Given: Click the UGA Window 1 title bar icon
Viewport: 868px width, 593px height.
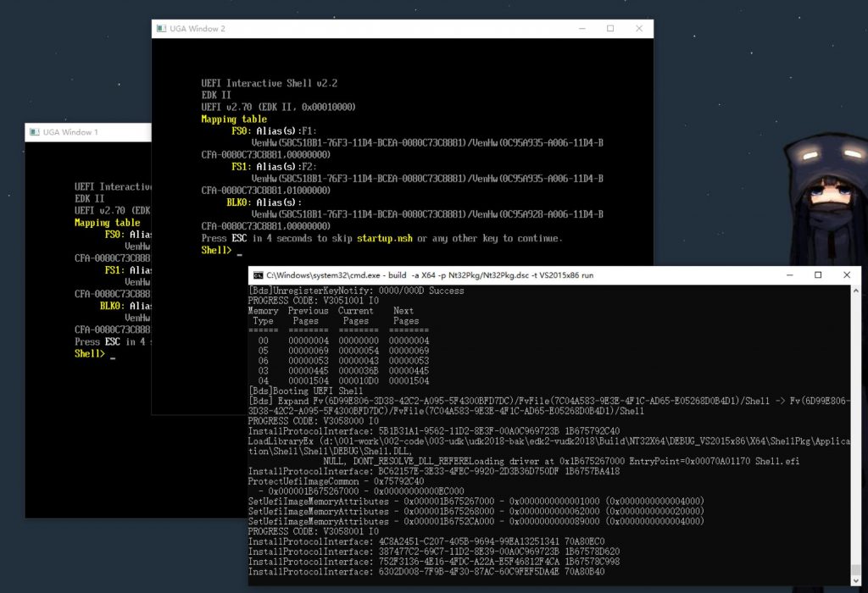Looking at the screenshot, I should [35, 132].
